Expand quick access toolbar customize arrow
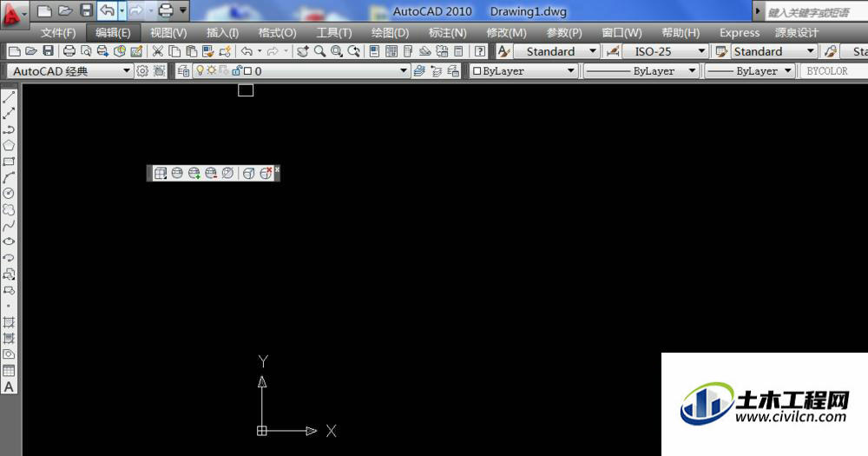868x456 pixels. point(183,10)
